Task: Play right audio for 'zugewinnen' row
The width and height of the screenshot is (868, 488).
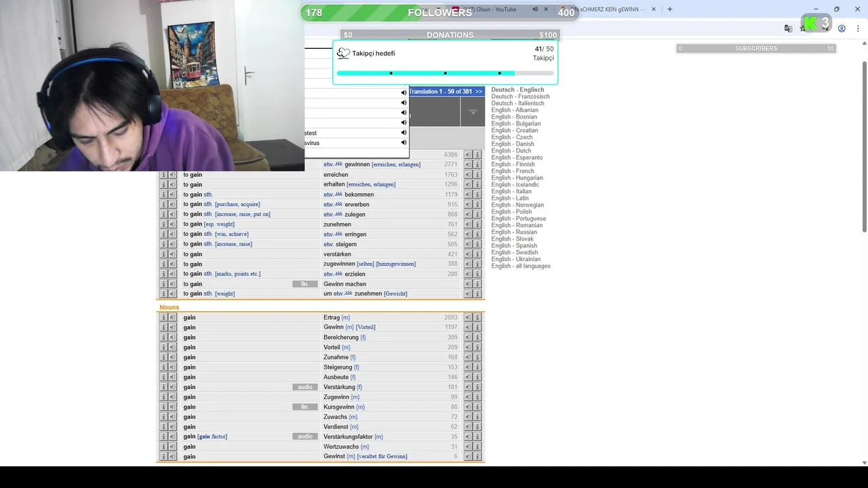Action: coord(468,264)
